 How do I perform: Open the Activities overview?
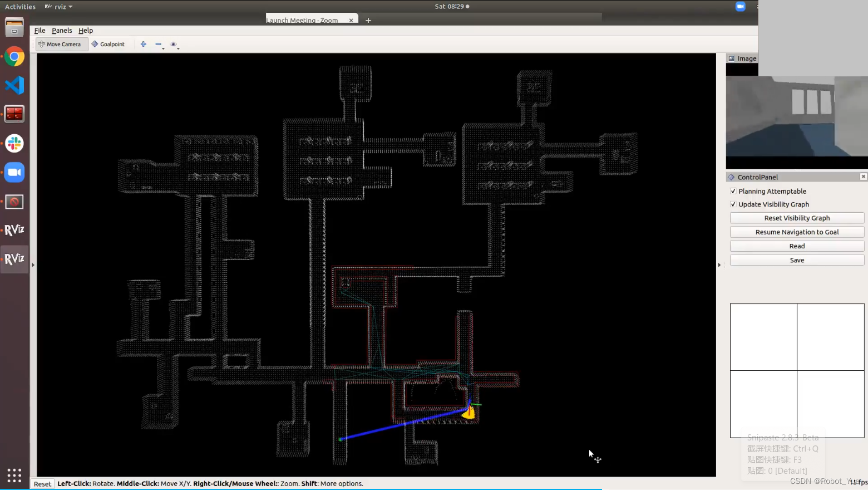(20, 7)
